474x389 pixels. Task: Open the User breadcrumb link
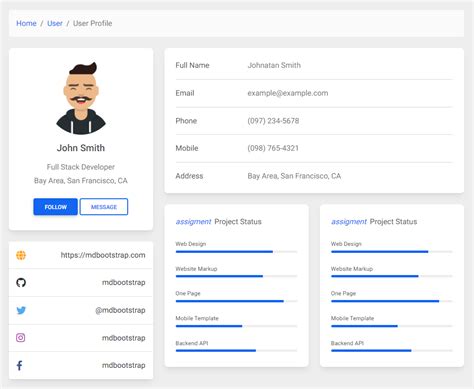[x=55, y=23]
